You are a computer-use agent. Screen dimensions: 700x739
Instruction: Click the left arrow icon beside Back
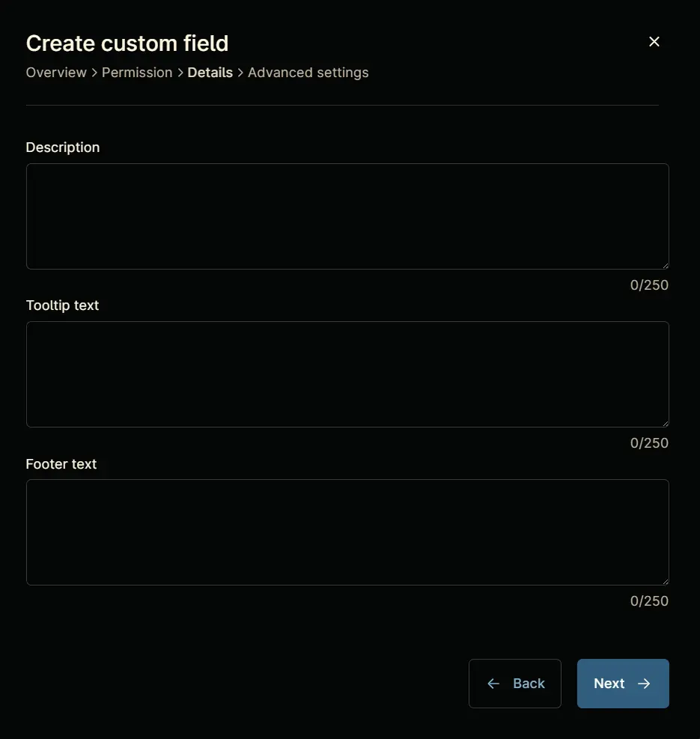click(493, 684)
